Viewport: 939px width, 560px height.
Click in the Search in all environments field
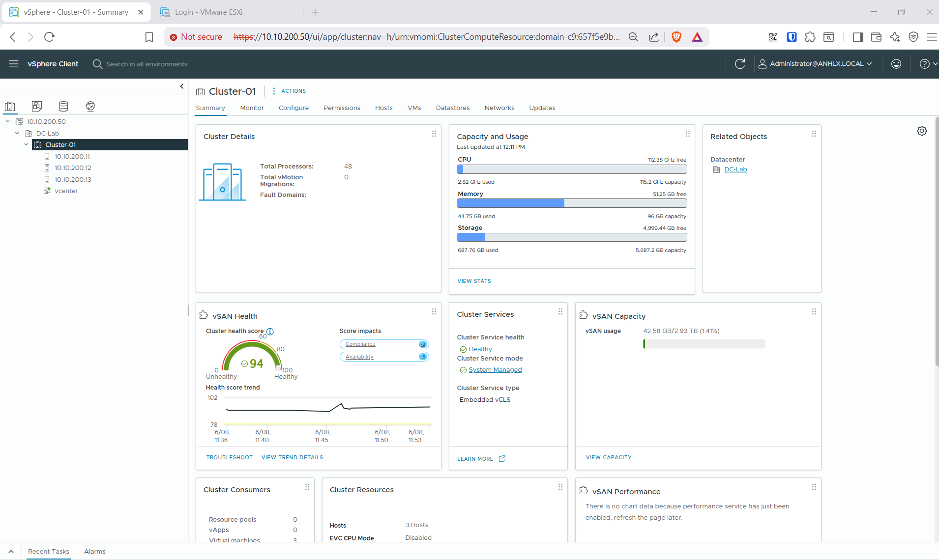147,64
